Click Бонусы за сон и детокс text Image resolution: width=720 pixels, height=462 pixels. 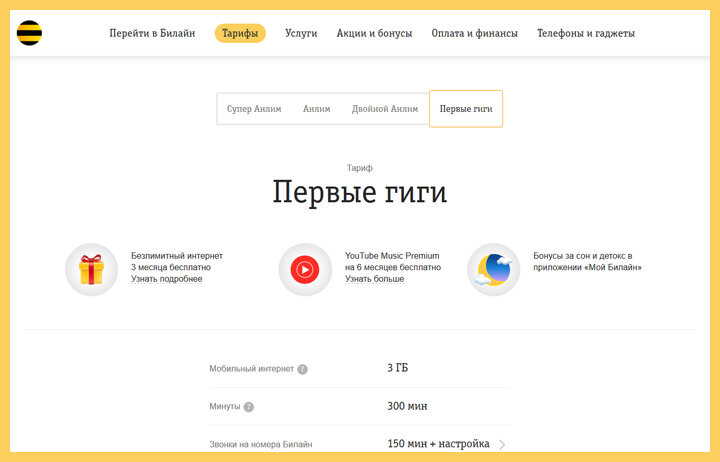click(587, 261)
